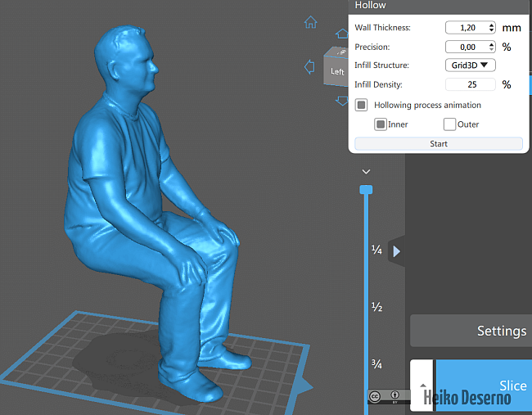Click the home view icon
Screen dimensions: 532x415
(x=310, y=23)
